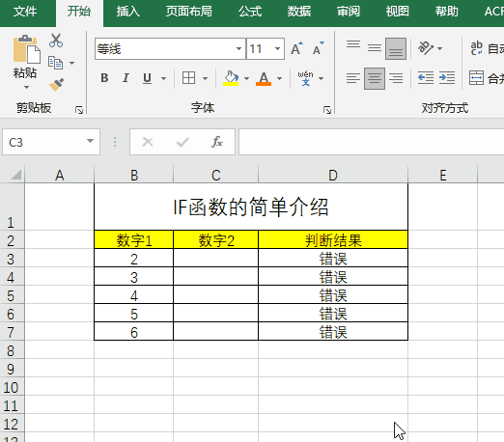Apply red font color A
504x442 pixels.
click(264, 78)
